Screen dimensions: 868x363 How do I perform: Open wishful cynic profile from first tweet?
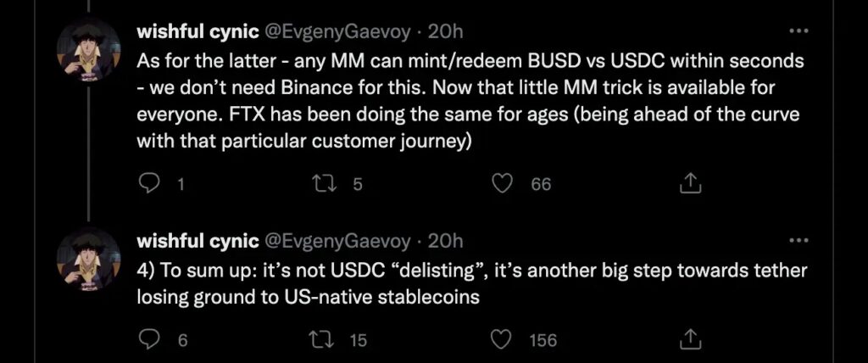click(x=197, y=32)
